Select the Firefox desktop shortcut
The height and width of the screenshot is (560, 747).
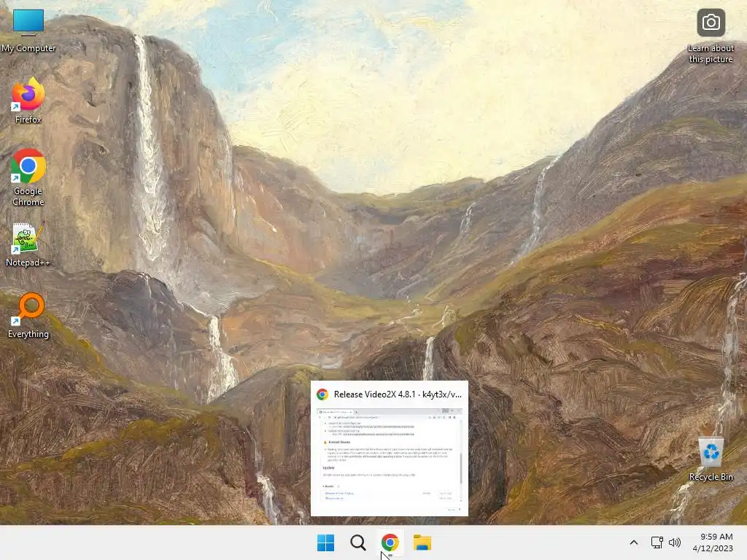pos(28,101)
